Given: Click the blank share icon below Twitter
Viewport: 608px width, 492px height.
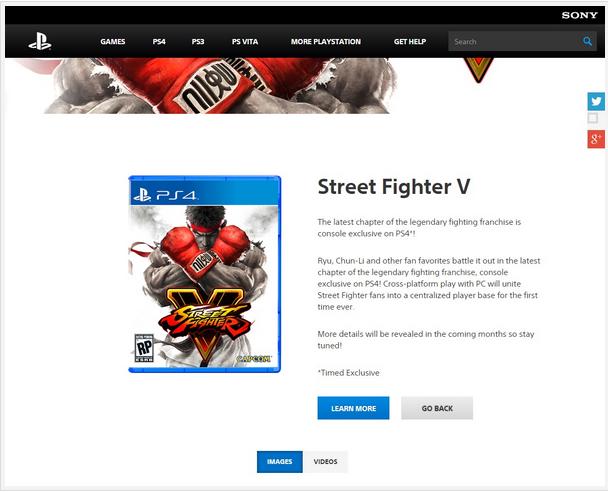Looking at the screenshot, I should click(592, 118).
